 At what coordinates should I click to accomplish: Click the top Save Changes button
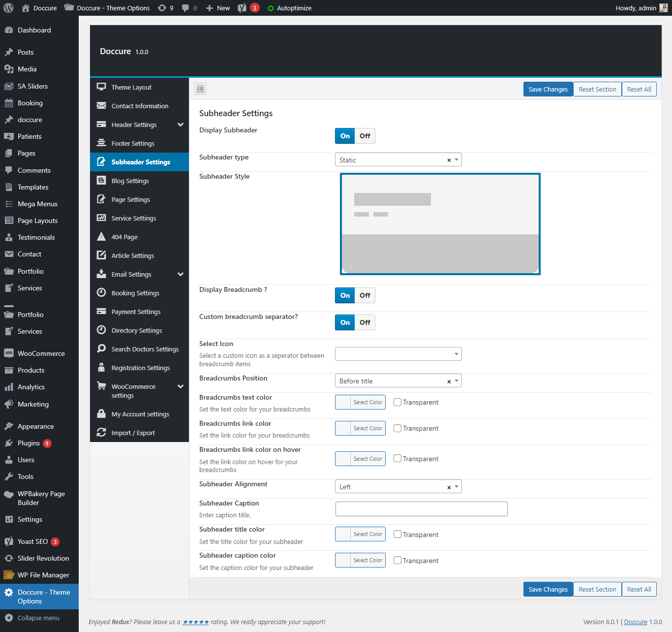548,89
